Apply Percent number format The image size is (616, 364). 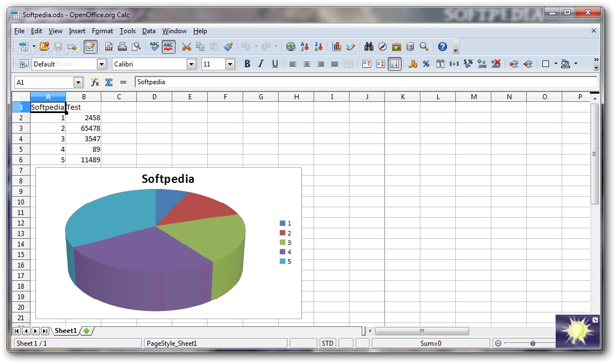tap(426, 64)
